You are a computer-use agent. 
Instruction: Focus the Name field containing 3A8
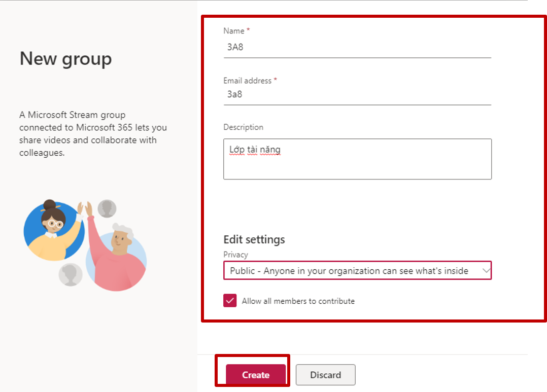pyautogui.click(x=357, y=48)
